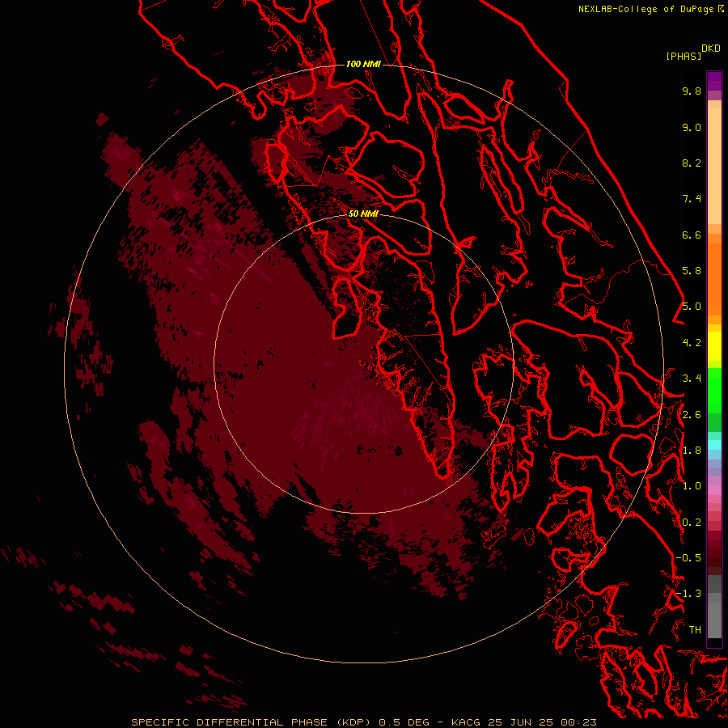Click the 1.8 scale value
The height and width of the screenshot is (728, 728).
click(692, 451)
